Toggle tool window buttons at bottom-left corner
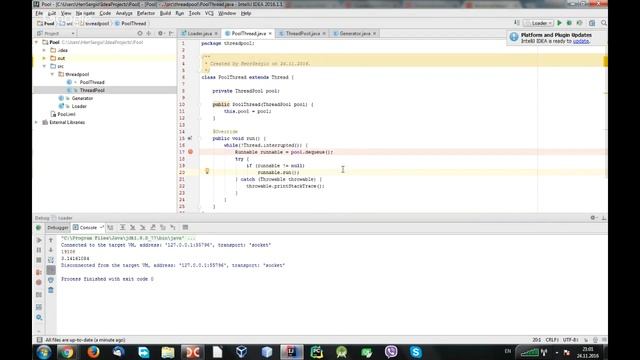This screenshot has width=640, height=360. coord(40,340)
